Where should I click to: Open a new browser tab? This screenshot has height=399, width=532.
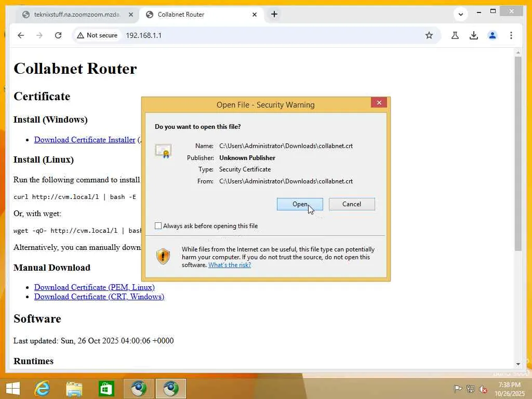point(274,14)
